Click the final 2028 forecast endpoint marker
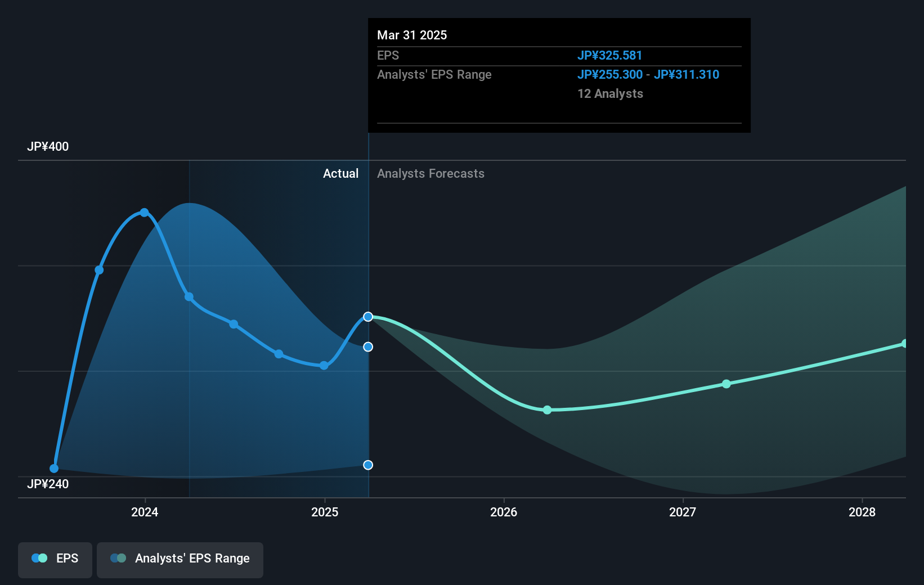This screenshot has height=585, width=924. [x=904, y=344]
